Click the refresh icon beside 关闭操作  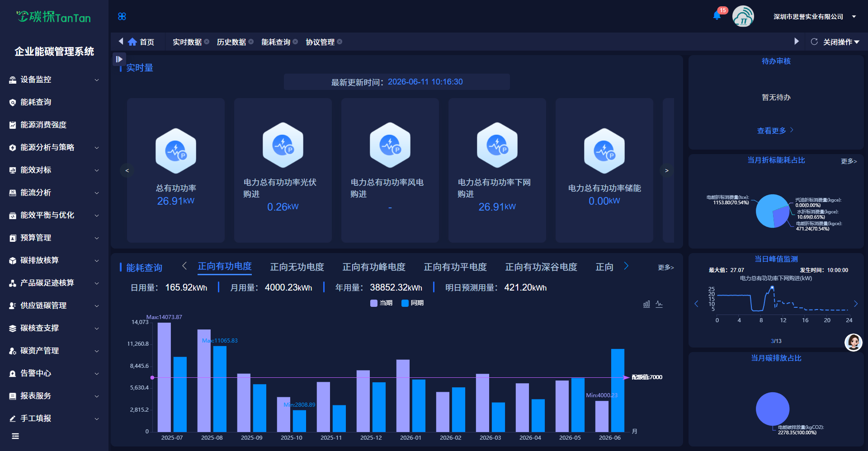pos(814,42)
